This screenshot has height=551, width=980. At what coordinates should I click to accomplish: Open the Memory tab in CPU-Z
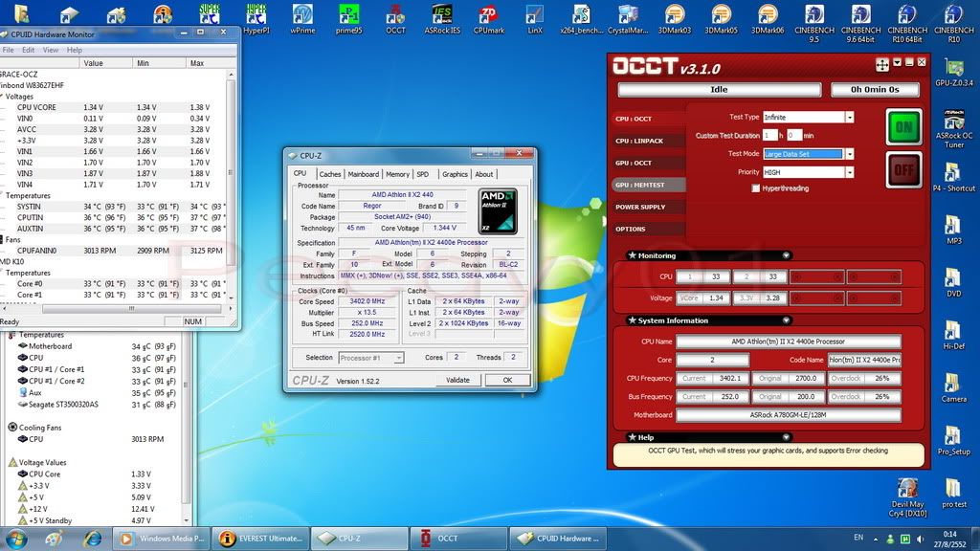click(x=397, y=174)
